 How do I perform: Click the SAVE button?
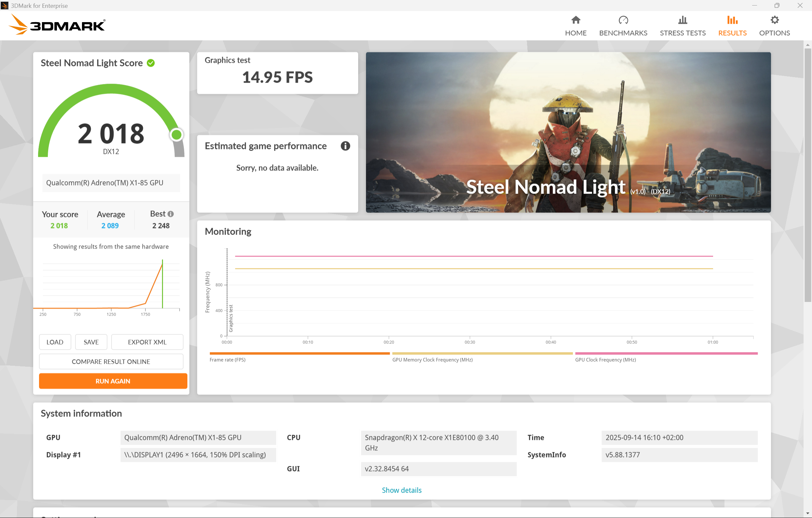[91, 342]
